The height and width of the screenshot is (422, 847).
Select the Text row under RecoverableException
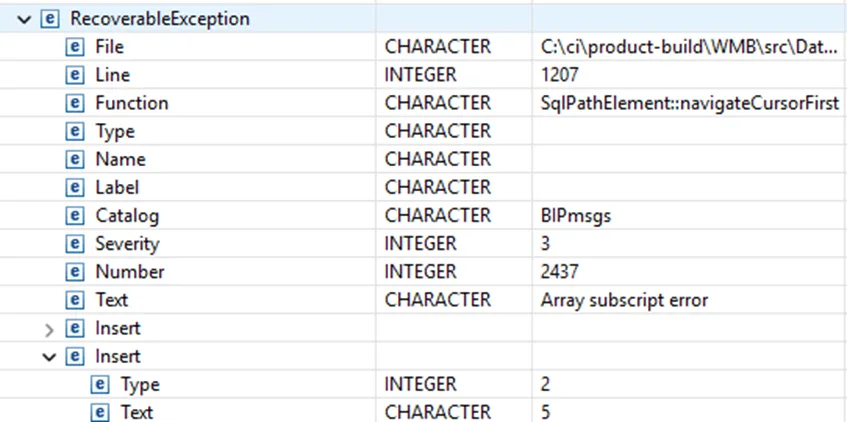coord(424,300)
